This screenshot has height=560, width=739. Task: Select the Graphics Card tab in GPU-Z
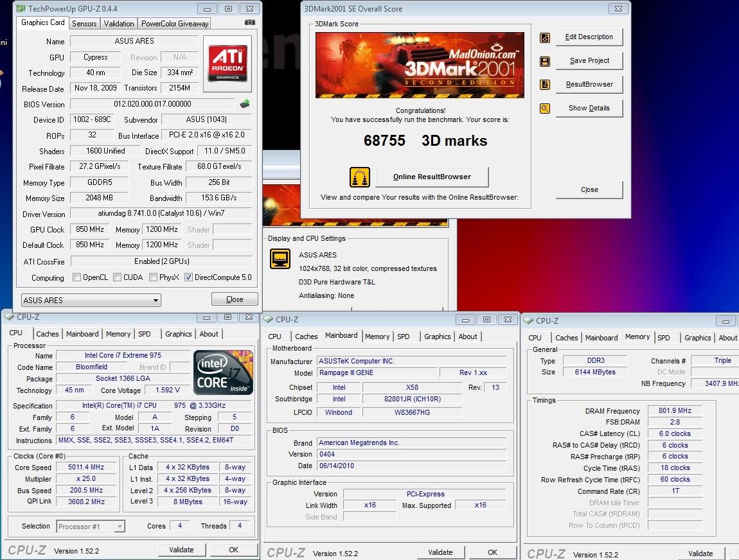click(x=43, y=22)
